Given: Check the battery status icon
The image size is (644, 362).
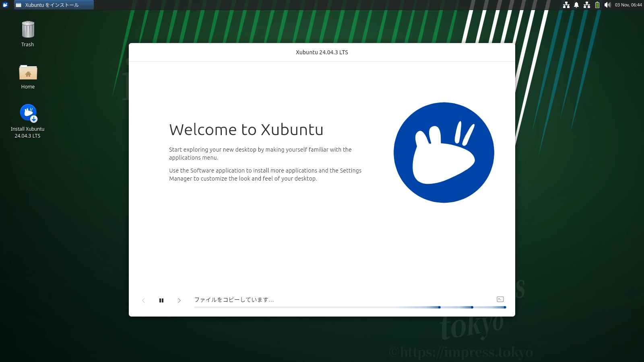Looking at the screenshot, I should (x=597, y=5).
